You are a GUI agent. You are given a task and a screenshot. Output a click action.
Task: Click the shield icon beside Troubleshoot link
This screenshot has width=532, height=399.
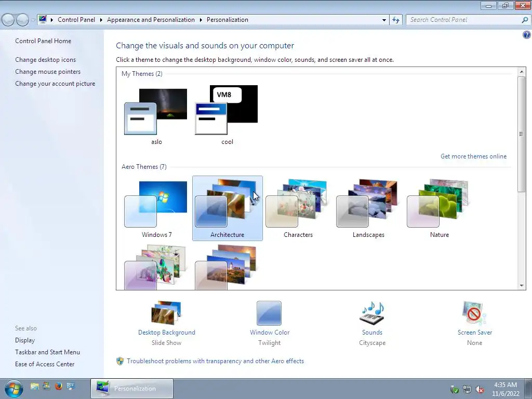point(120,361)
